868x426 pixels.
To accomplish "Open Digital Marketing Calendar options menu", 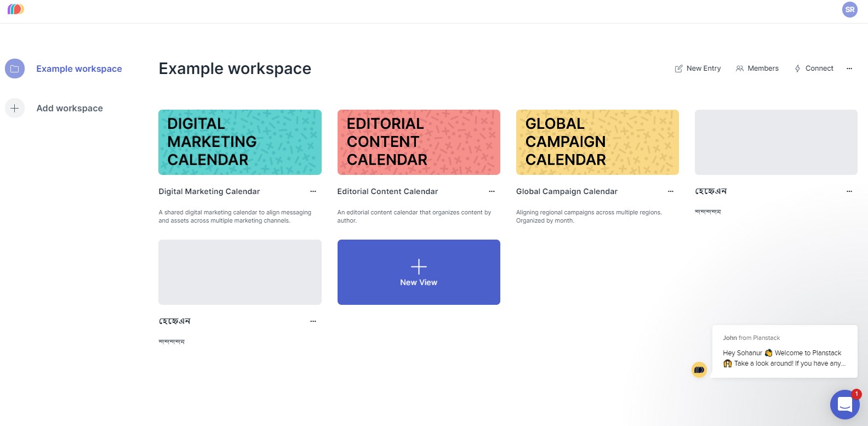I will coord(313,191).
